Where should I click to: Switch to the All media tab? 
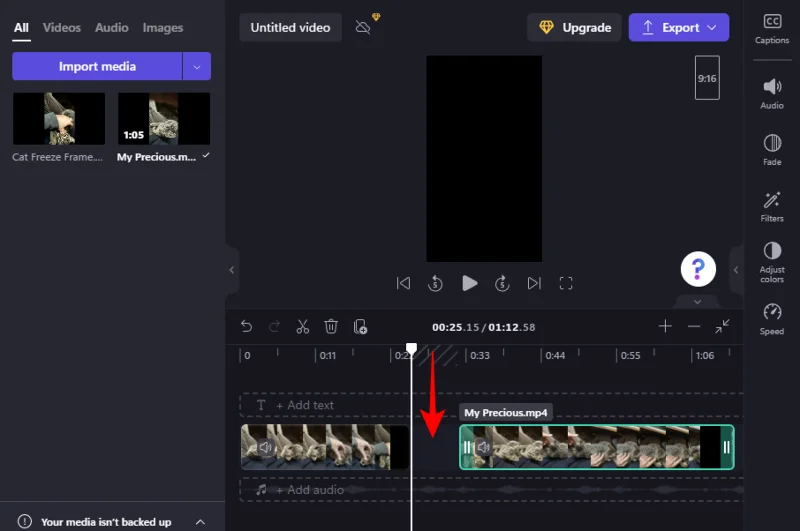coord(21,28)
